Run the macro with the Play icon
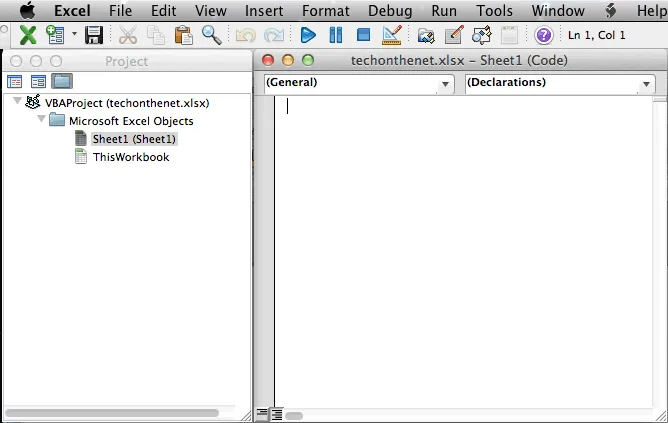 (308, 35)
